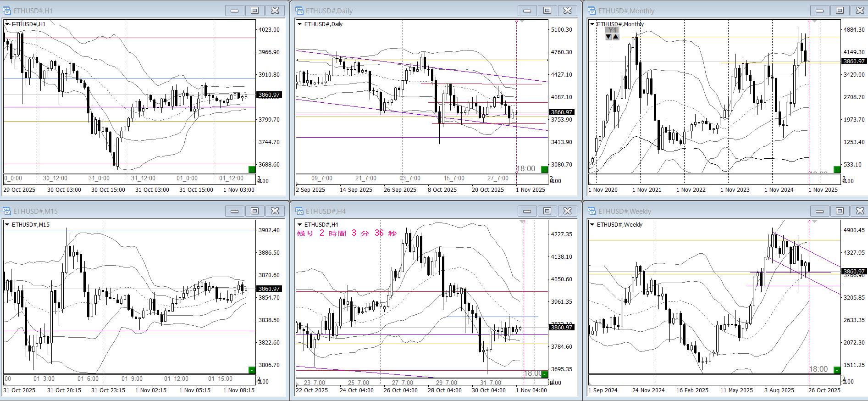Toggle the green minus box on M15 chart
Image resolution: width=868 pixels, height=401 pixels.
251,370
